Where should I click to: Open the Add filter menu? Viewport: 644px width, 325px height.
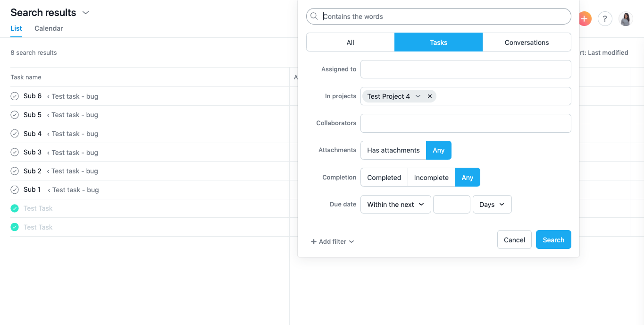point(333,241)
